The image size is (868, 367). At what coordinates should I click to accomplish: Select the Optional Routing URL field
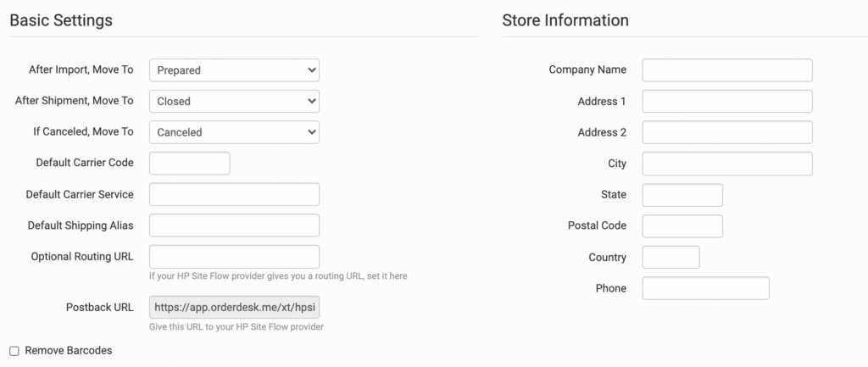[234, 256]
